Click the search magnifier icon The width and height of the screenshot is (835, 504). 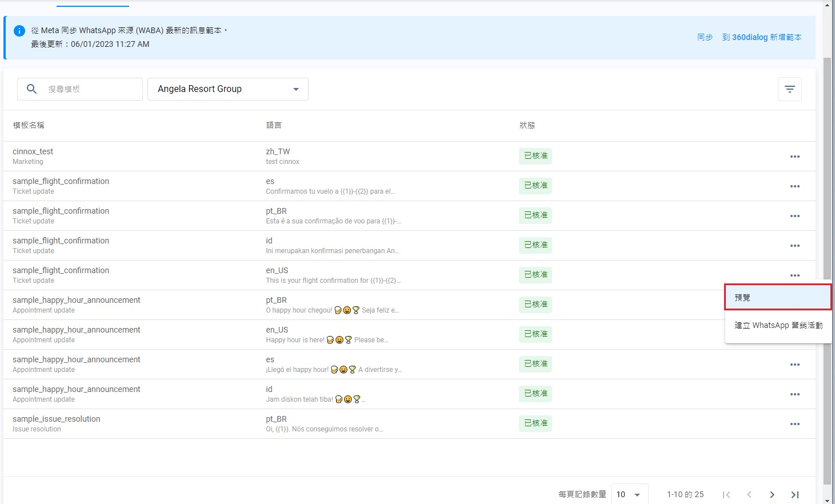32,89
